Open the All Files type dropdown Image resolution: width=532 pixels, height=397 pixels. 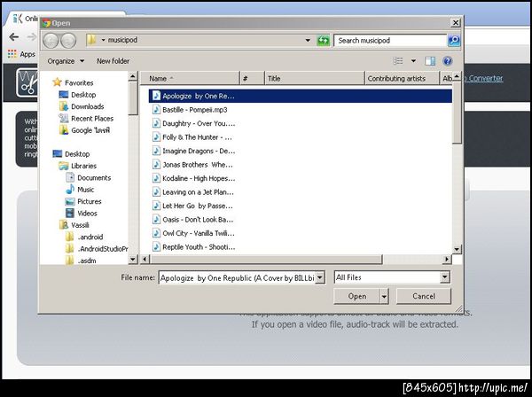pyautogui.click(x=445, y=277)
